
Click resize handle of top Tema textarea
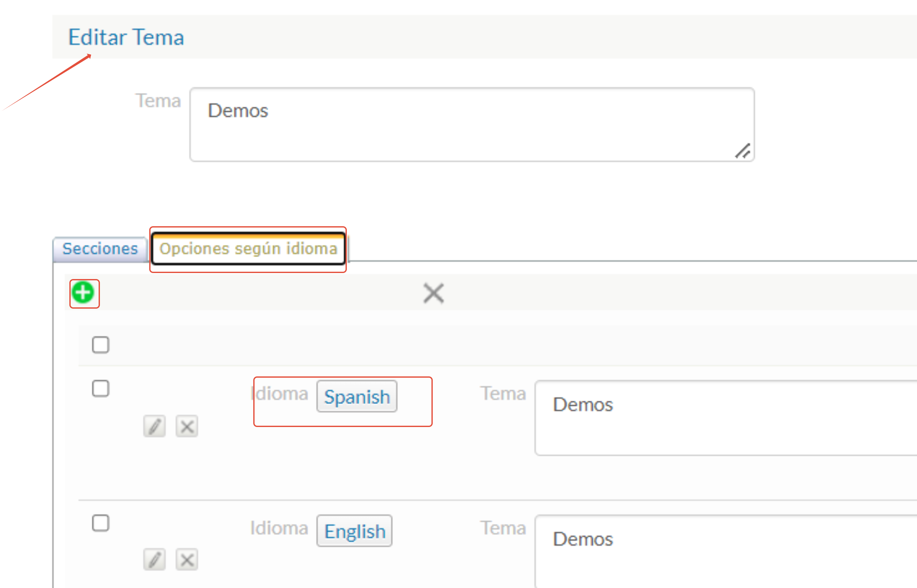click(743, 151)
